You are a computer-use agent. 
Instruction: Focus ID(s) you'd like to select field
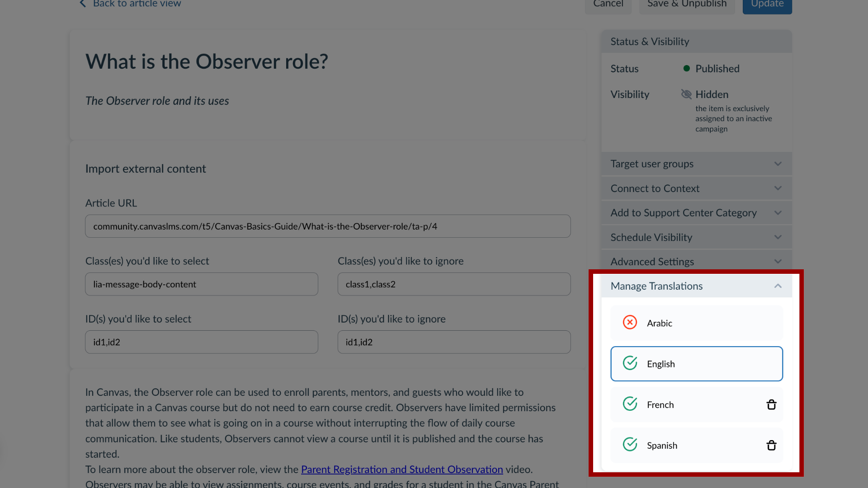(x=202, y=342)
